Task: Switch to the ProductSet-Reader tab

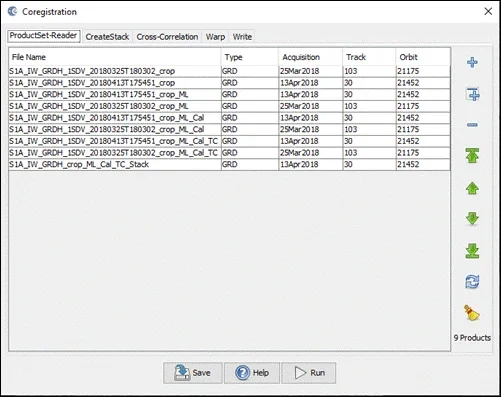Action: pyautogui.click(x=43, y=36)
